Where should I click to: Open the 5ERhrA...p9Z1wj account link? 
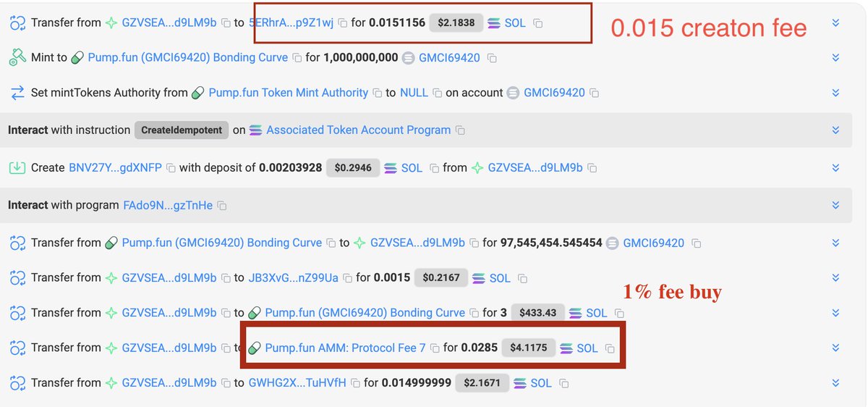pyautogui.click(x=291, y=23)
